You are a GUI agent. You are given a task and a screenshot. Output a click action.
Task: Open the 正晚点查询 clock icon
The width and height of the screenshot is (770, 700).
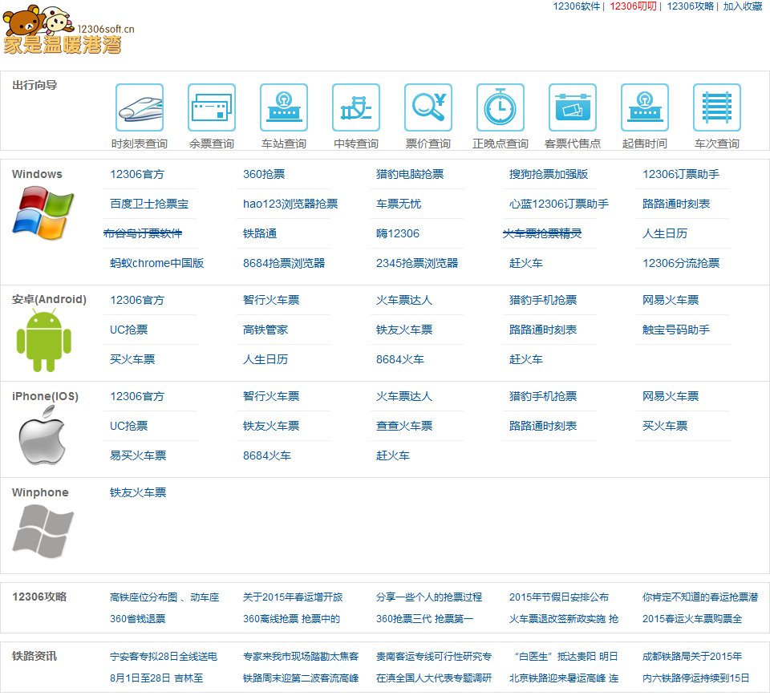click(x=500, y=107)
